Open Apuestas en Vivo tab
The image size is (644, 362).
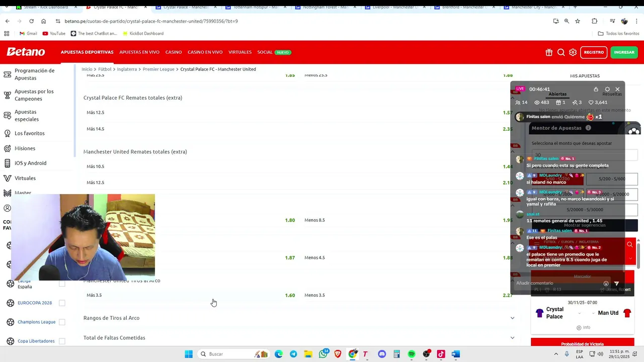[x=139, y=52]
